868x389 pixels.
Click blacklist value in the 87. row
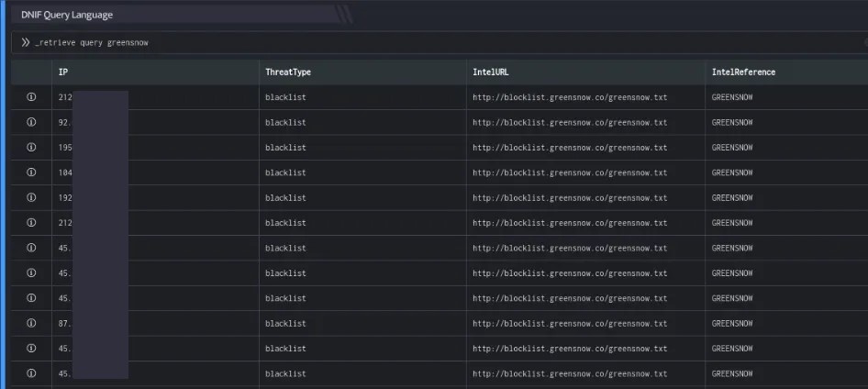[285, 323]
